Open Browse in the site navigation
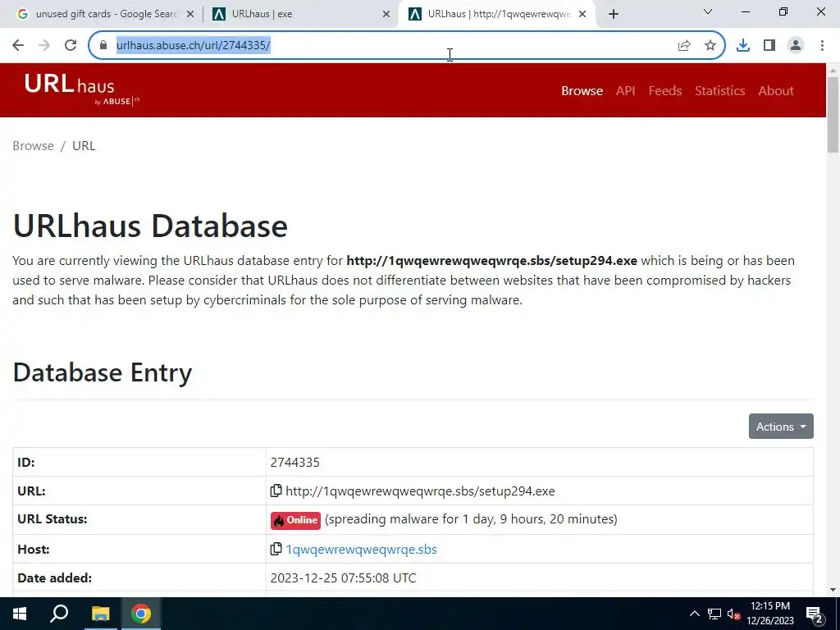840x630 pixels. [582, 91]
